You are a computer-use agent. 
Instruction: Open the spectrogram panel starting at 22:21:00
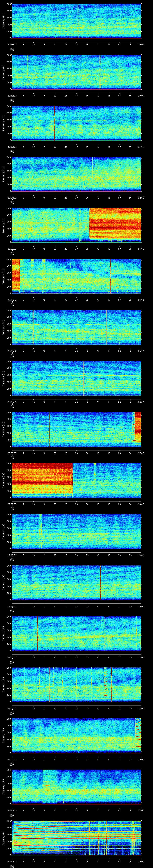(x=77, y=174)
